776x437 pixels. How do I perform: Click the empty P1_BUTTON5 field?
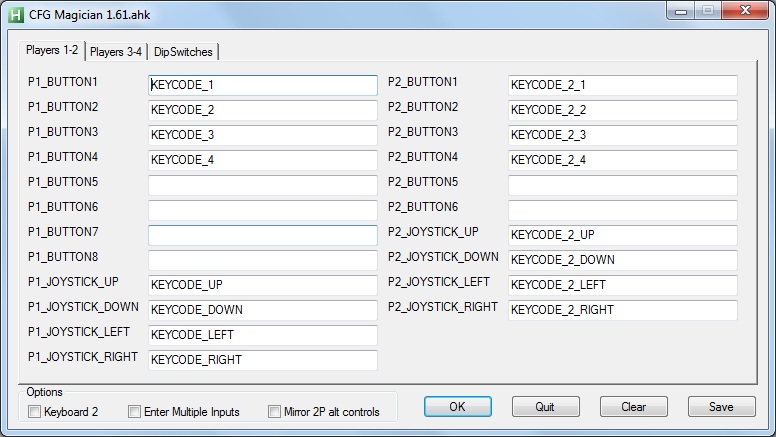tap(262, 185)
